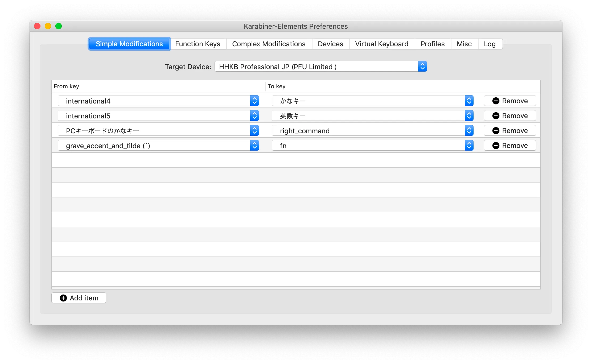The height and width of the screenshot is (364, 592).
Task: Switch to the Complex Modifications tab
Action: 269,44
